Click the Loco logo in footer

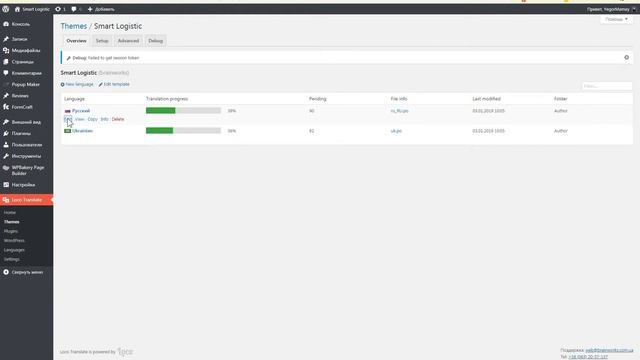[x=125, y=351]
